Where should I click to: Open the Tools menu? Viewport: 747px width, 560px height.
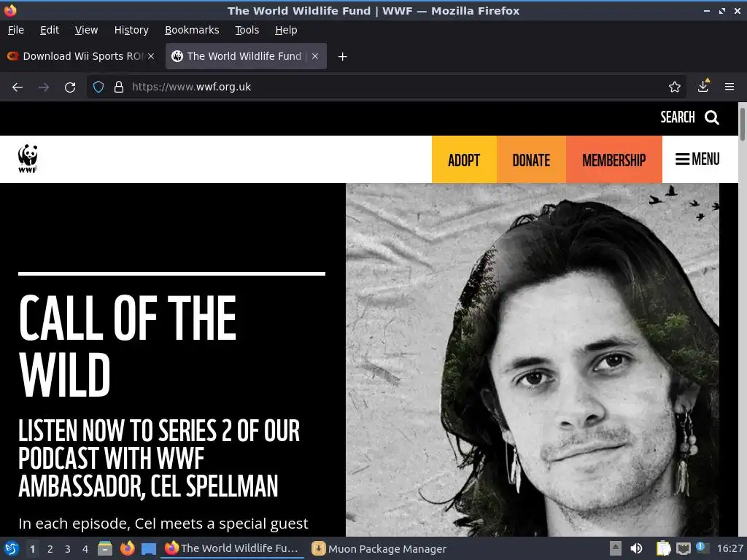(247, 30)
